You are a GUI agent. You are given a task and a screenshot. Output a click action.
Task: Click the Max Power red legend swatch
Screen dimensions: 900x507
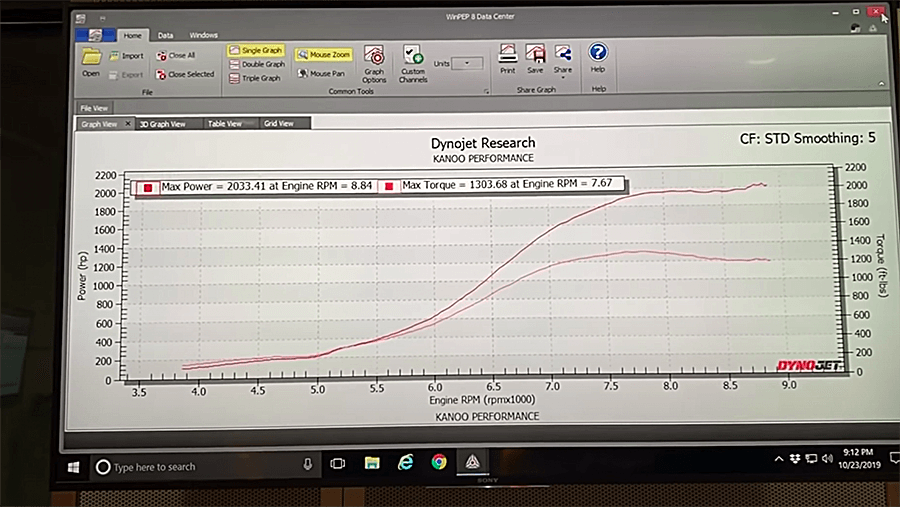148,188
